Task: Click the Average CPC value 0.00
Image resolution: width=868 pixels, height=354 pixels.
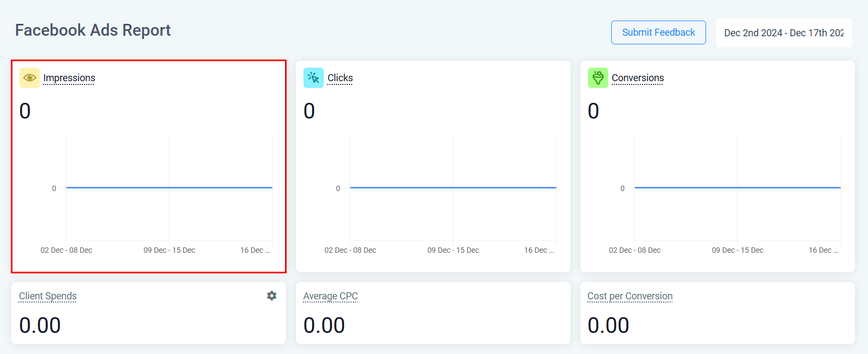Action: tap(324, 325)
